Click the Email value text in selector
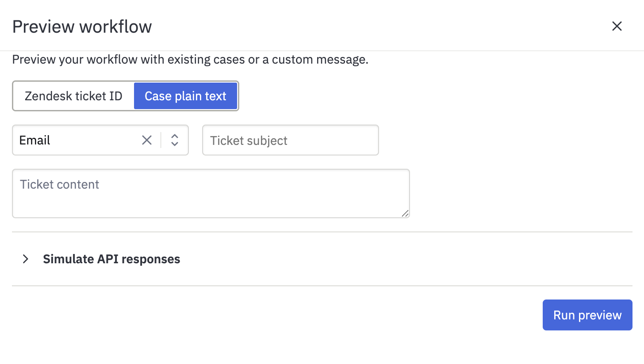The image size is (644, 364). (35, 140)
